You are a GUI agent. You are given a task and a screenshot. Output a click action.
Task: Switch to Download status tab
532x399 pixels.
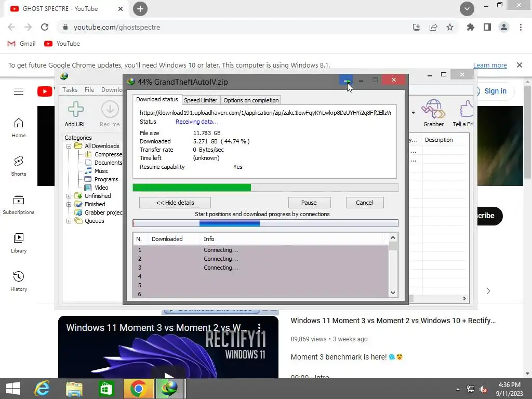(157, 99)
